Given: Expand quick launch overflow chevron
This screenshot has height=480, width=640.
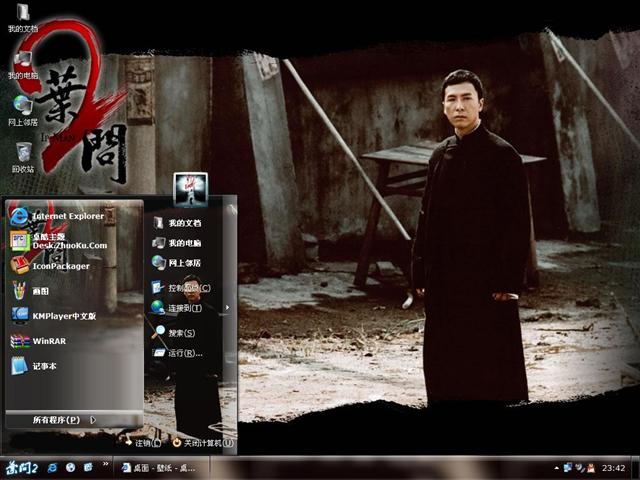Looking at the screenshot, I should click(x=105, y=464).
